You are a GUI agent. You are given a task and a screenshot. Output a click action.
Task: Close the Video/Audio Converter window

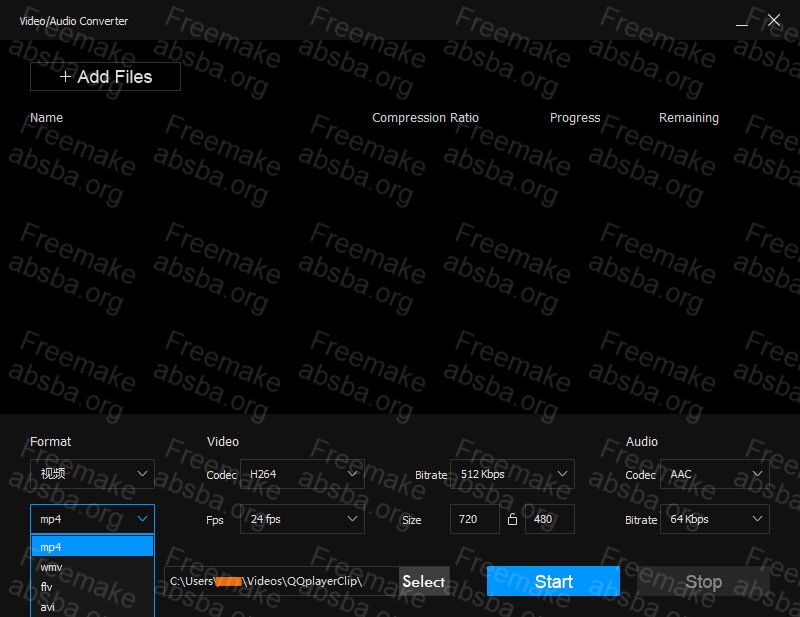774,20
